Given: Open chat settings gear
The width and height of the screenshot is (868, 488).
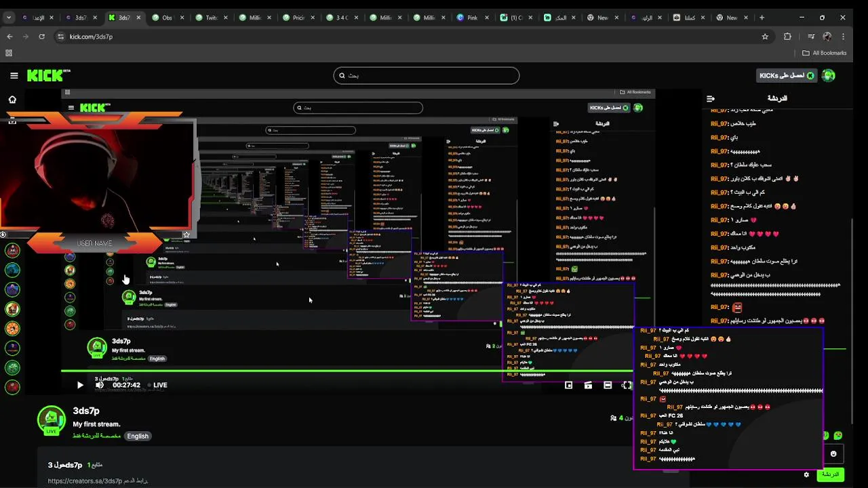Looking at the screenshot, I should 806,475.
